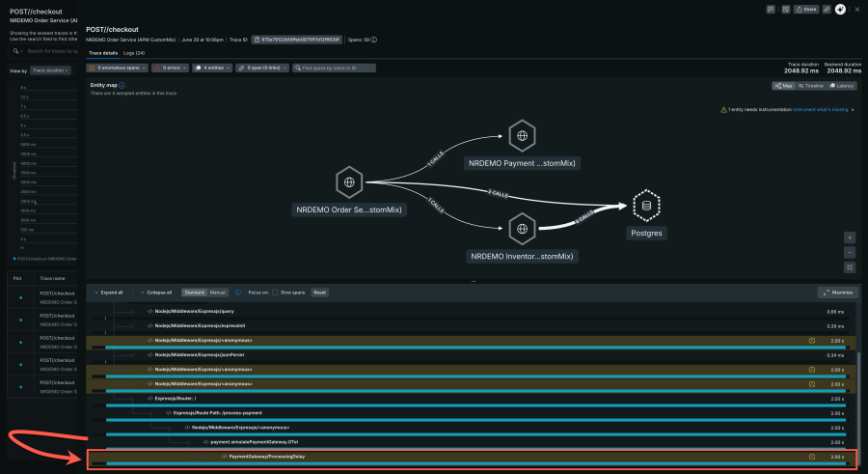Open the AI assistant sparkle icon

pyautogui.click(x=840, y=9)
